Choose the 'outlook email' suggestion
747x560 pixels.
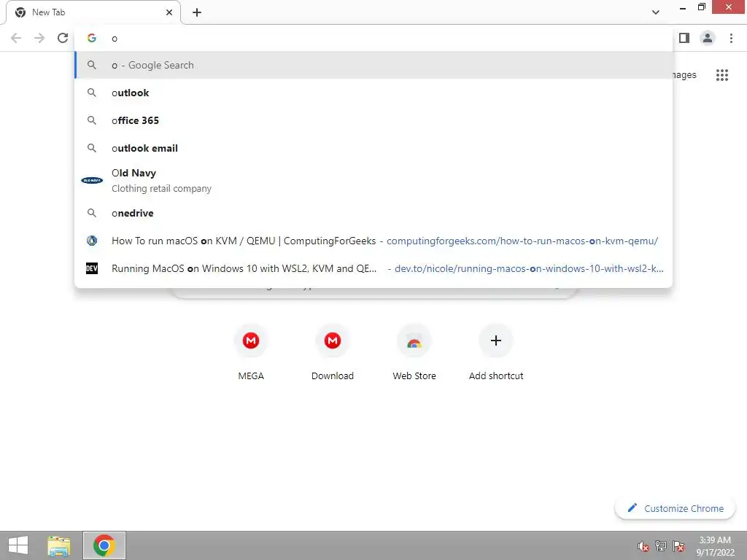[x=373, y=148]
